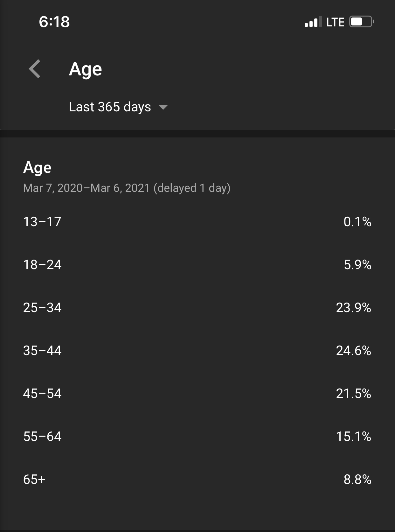Tap the LTE network indicator
This screenshot has width=395, height=532.
(335, 22)
